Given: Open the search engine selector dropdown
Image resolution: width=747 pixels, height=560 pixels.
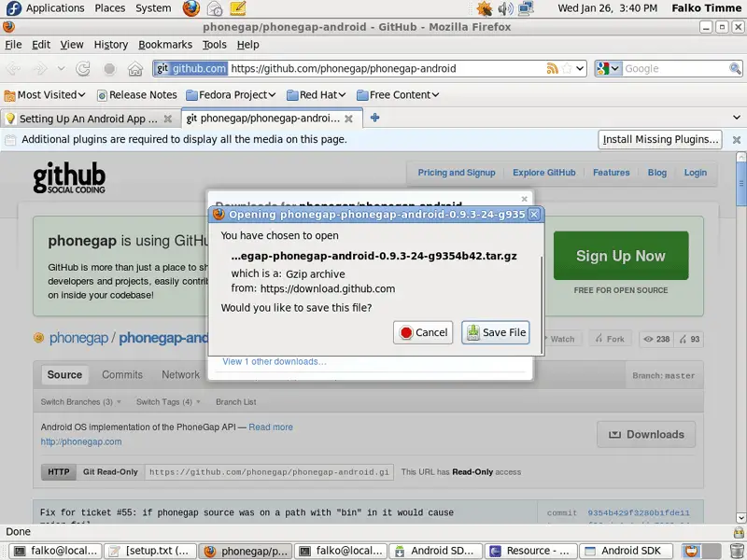Looking at the screenshot, I should (609, 68).
